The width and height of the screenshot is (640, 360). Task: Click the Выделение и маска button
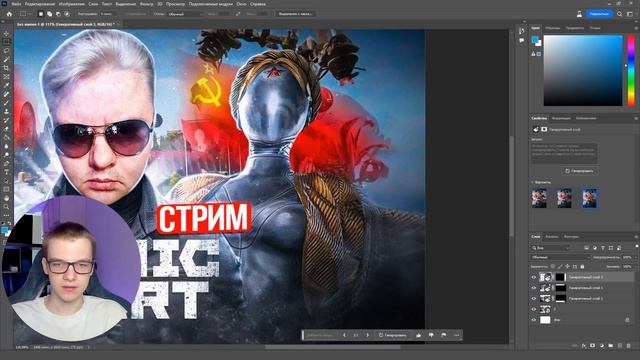point(295,14)
